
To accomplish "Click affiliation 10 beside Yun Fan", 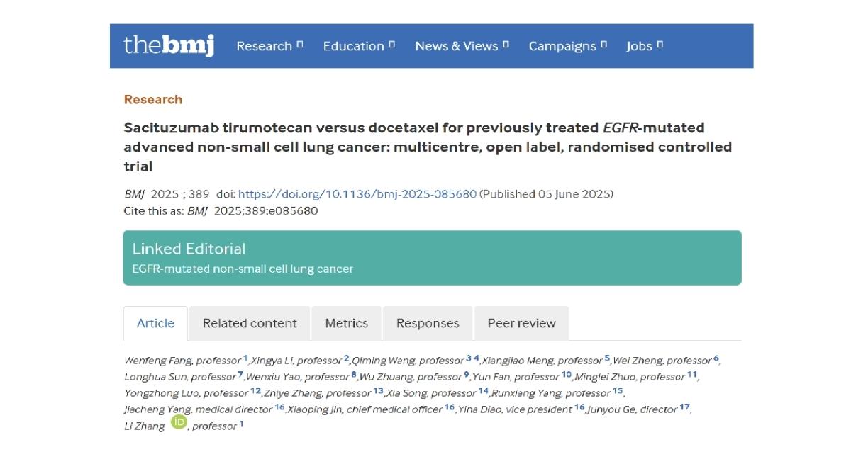I will [567, 375].
